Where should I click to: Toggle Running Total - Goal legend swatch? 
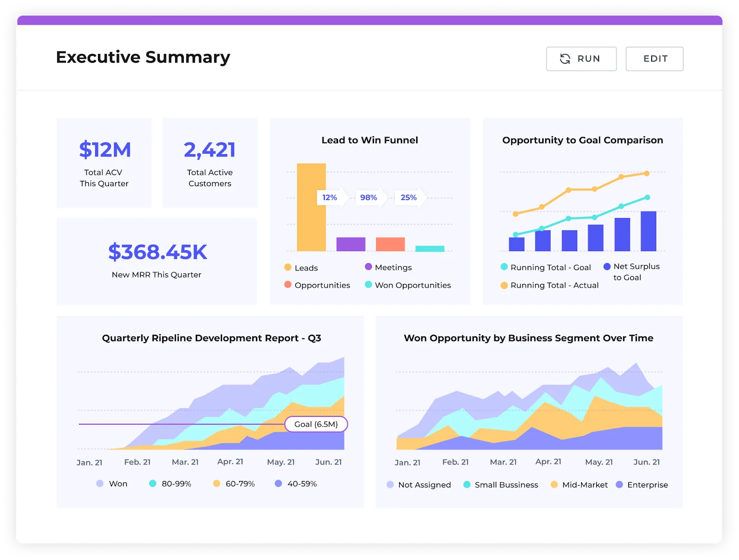504,267
